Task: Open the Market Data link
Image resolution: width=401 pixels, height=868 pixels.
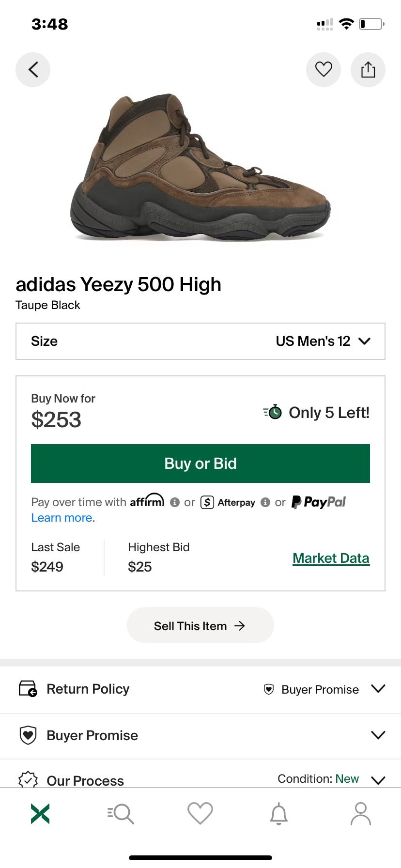Action: (x=331, y=558)
